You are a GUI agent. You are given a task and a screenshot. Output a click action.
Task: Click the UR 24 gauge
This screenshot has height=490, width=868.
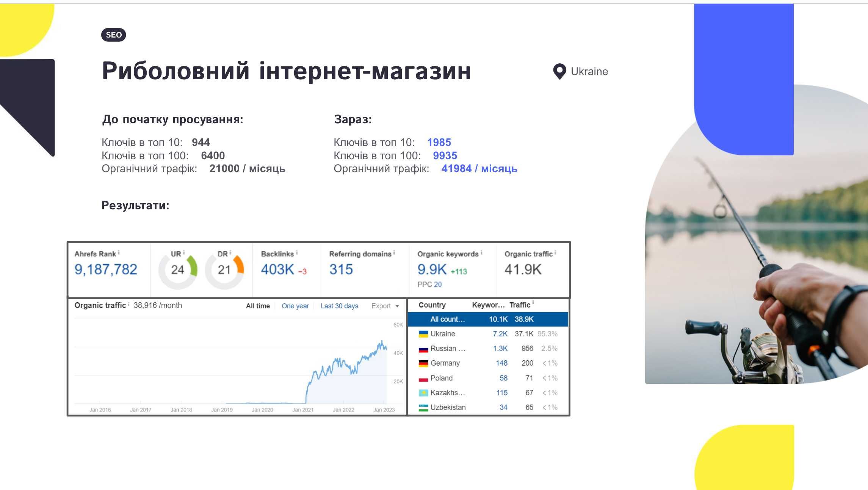pos(178,270)
